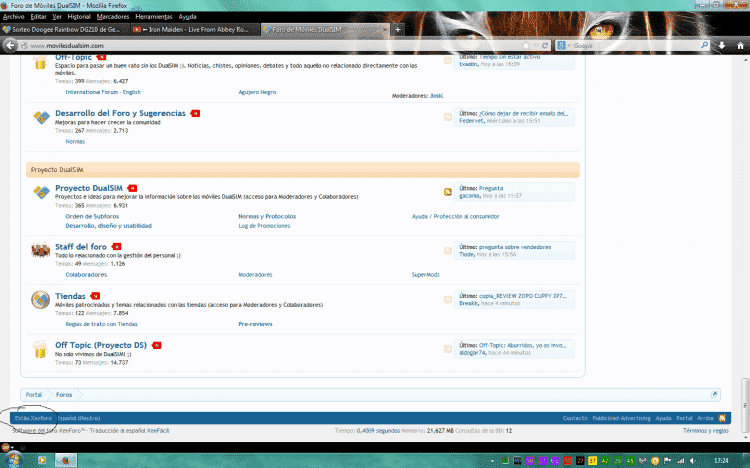Open a new tab with the plus button
The image size is (750, 468).
click(397, 30)
